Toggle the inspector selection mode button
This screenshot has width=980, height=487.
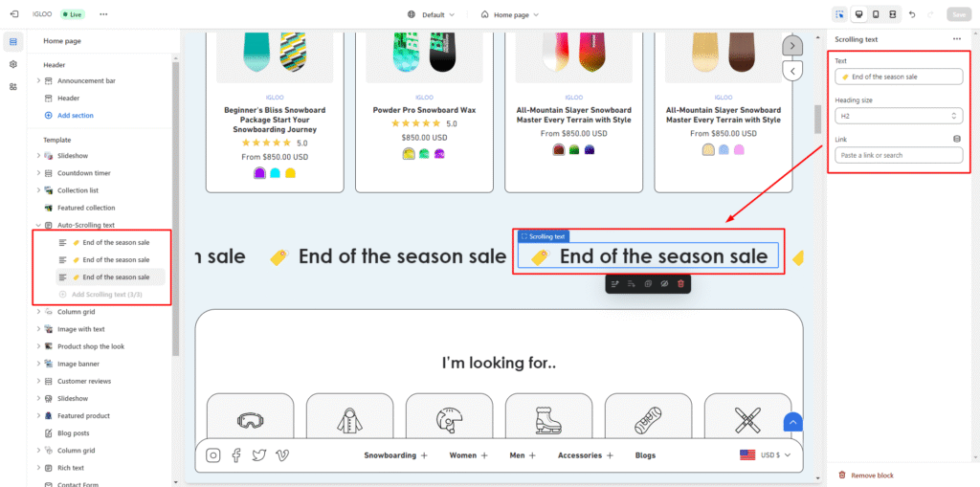(x=839, y=14)
